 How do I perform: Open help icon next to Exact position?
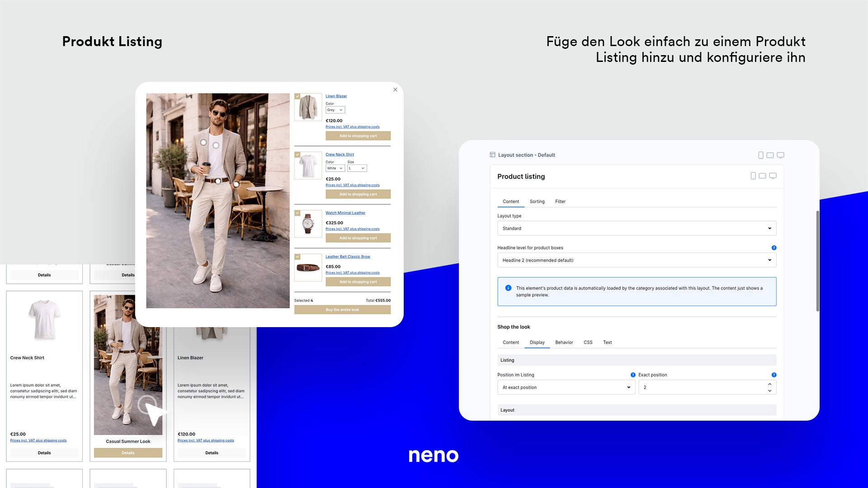[x=774, y=375]
